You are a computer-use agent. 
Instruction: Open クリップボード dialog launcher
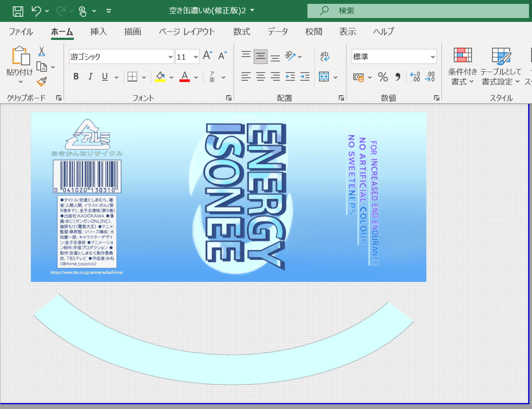coord(59,98)
